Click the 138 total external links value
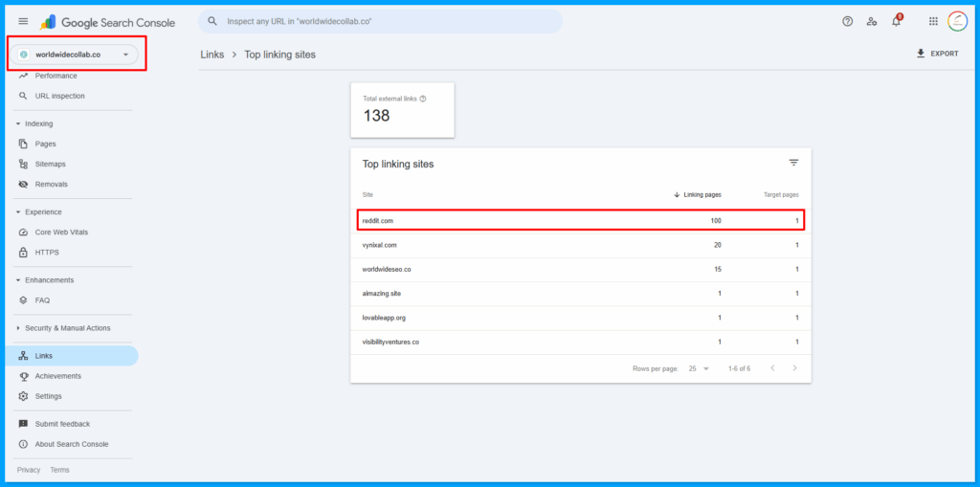 click(376, 116)
